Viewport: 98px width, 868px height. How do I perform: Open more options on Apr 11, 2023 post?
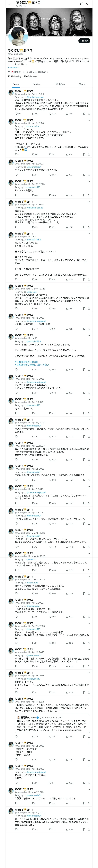pyautogui.click(x=89, y=91)
